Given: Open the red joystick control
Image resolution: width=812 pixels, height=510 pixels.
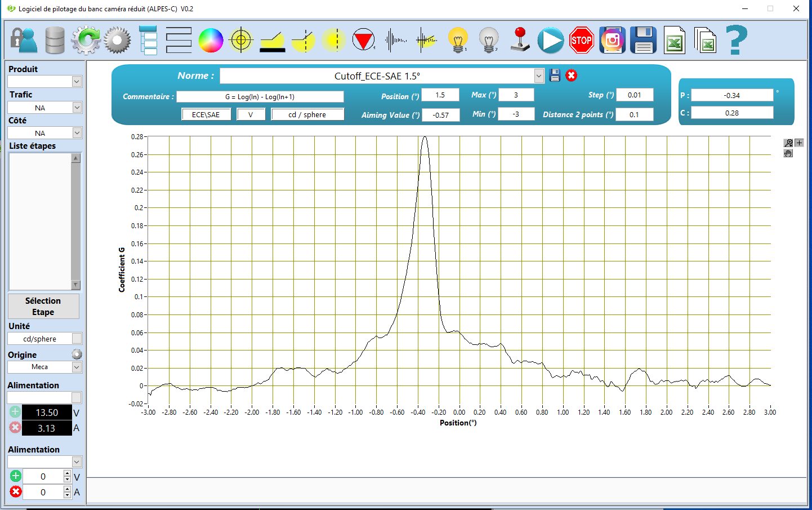Looking at the screenshot, I should [520, 39].
